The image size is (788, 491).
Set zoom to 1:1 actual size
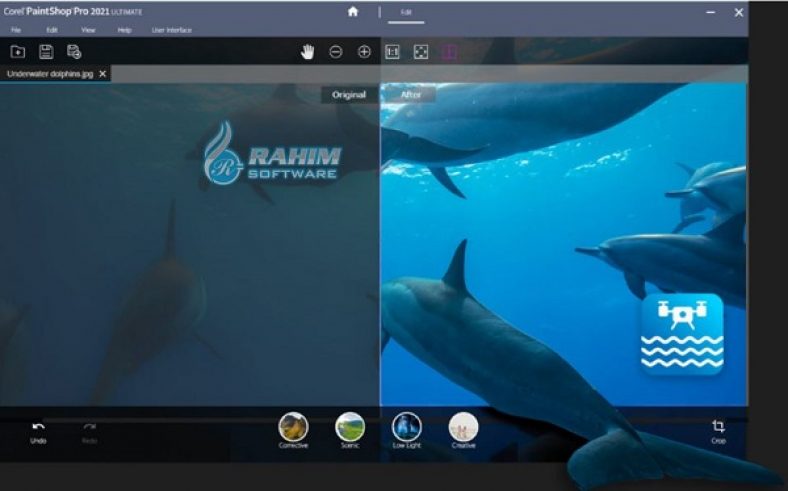[392, 52]
